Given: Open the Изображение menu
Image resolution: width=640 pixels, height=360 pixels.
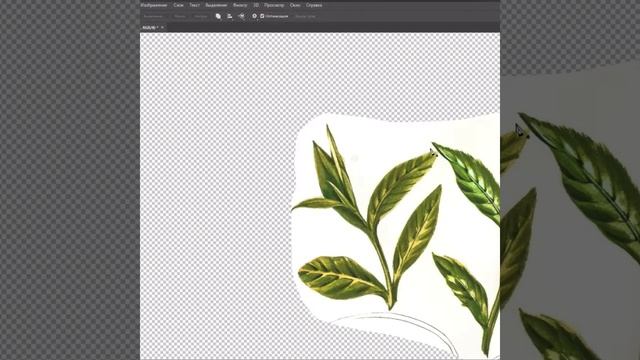Looking at the screenshot, I should tap(153, 5).
